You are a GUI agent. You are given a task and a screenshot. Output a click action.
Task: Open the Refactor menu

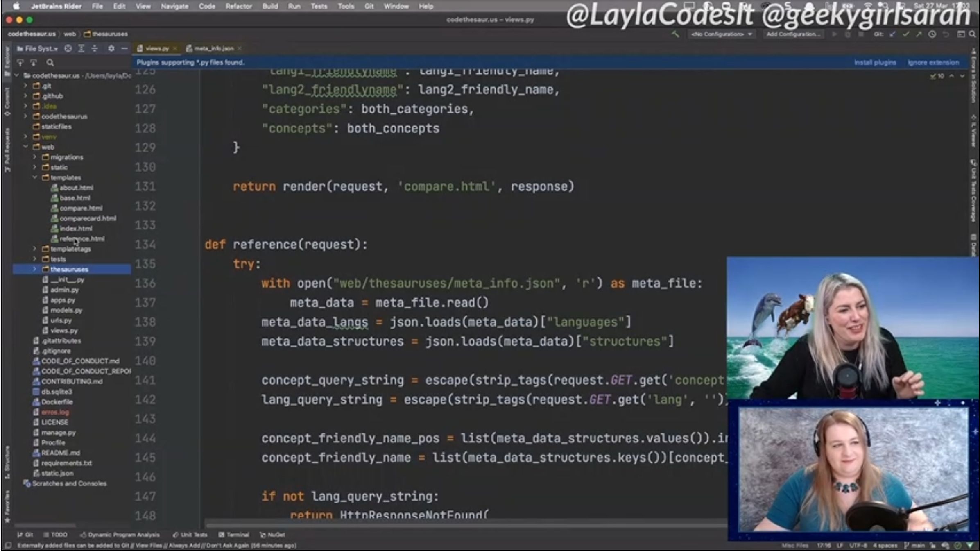[238, 6]
